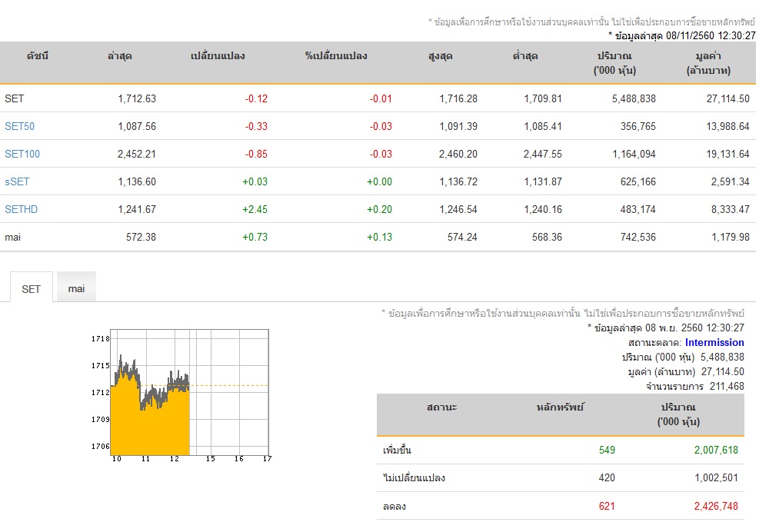
Task: Open the SET100 index link
Action: (x=22, y=154)
